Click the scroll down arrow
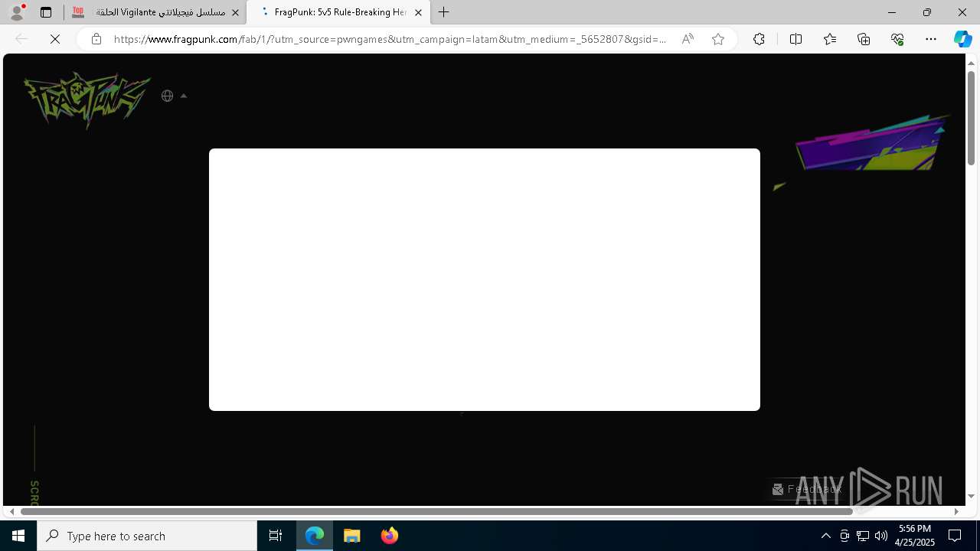 [x=971, y=496]
